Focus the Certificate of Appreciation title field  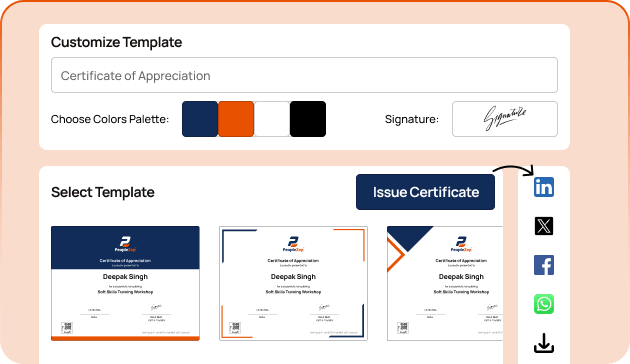click(304, 75)
